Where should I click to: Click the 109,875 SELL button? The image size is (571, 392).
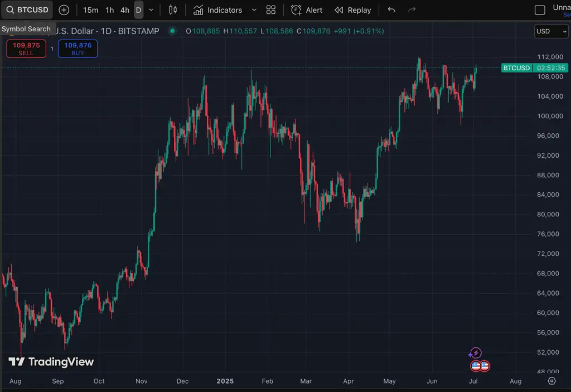tap(26, 49)
